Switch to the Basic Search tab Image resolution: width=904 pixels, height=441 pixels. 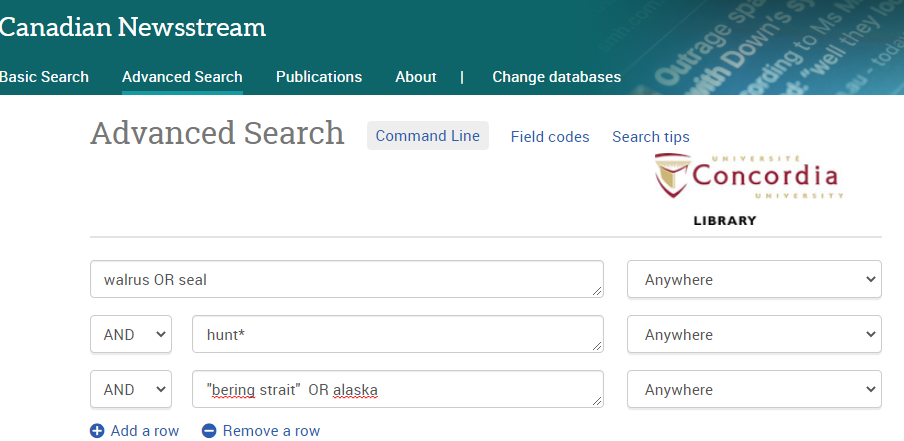coord(44,77)
